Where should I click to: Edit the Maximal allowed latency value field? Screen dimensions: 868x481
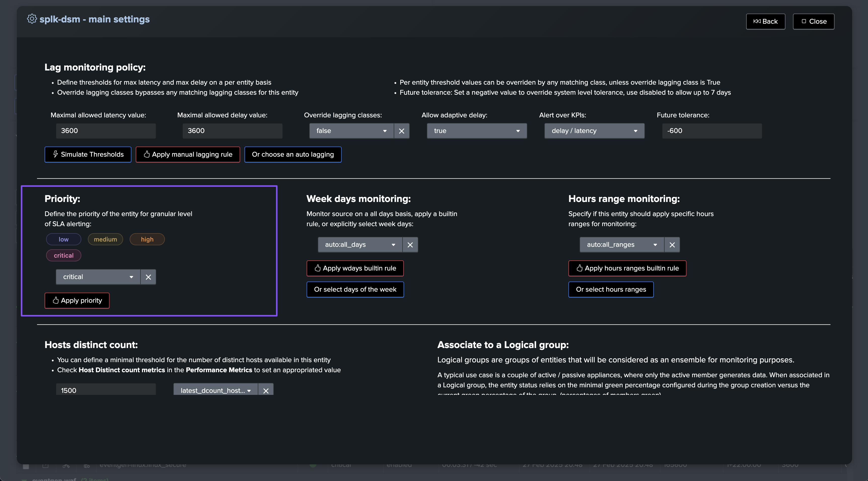click(106, 131)
